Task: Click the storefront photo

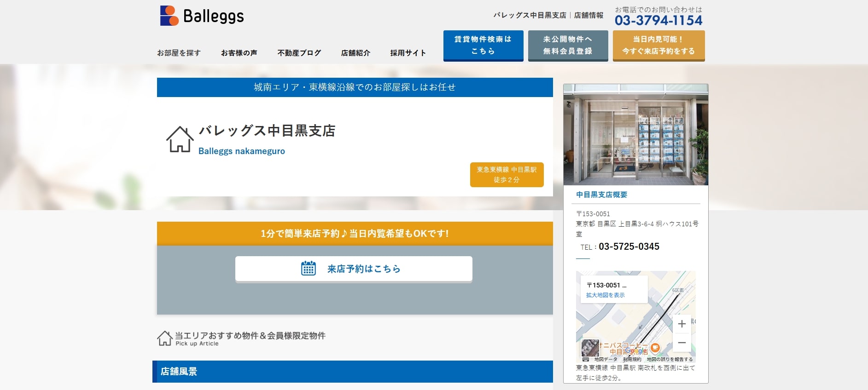Action: click(636, 135)
